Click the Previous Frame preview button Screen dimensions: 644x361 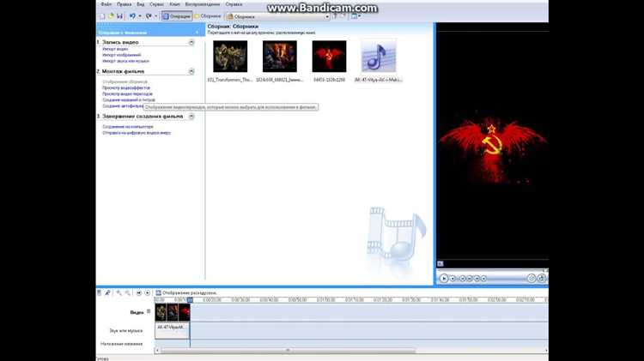point(470,279)
